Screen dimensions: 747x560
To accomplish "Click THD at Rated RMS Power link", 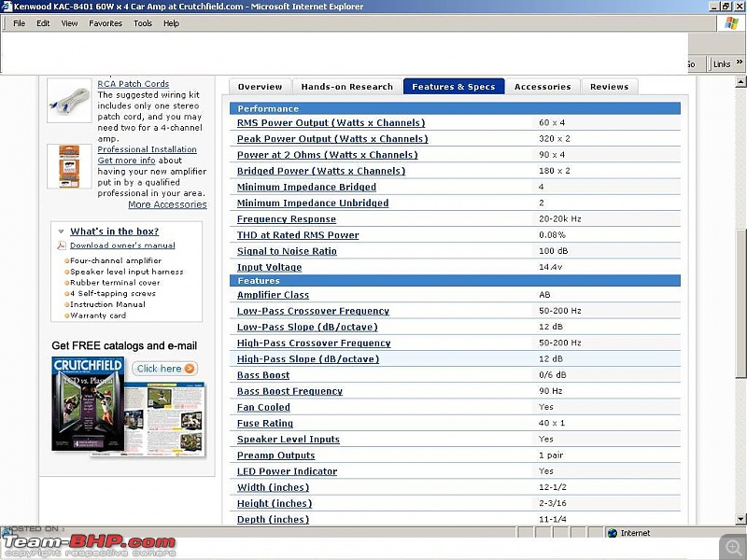I will [x=298, y=235].
